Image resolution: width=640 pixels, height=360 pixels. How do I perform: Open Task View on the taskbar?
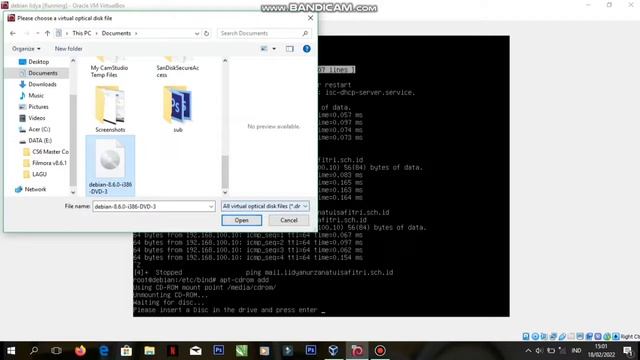tap(56, 351)
